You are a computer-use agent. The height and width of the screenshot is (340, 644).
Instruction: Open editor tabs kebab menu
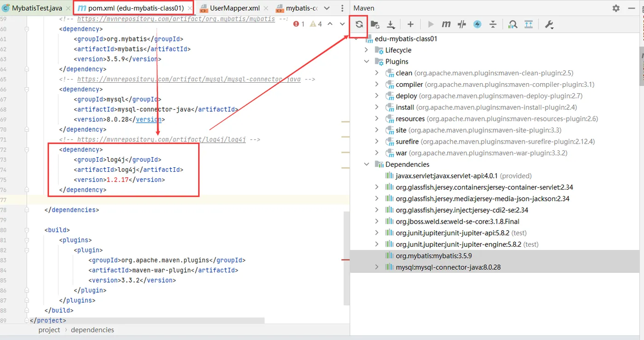(x=342, y=8)
